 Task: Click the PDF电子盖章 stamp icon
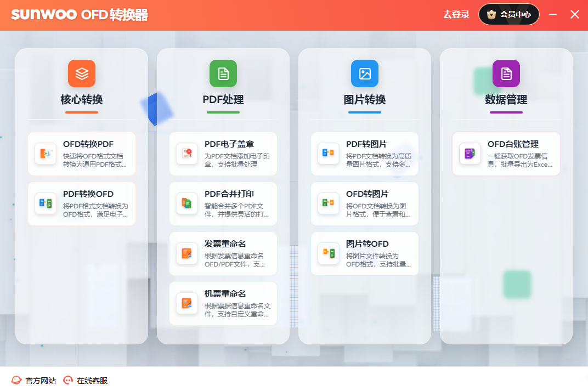(187, 154)
